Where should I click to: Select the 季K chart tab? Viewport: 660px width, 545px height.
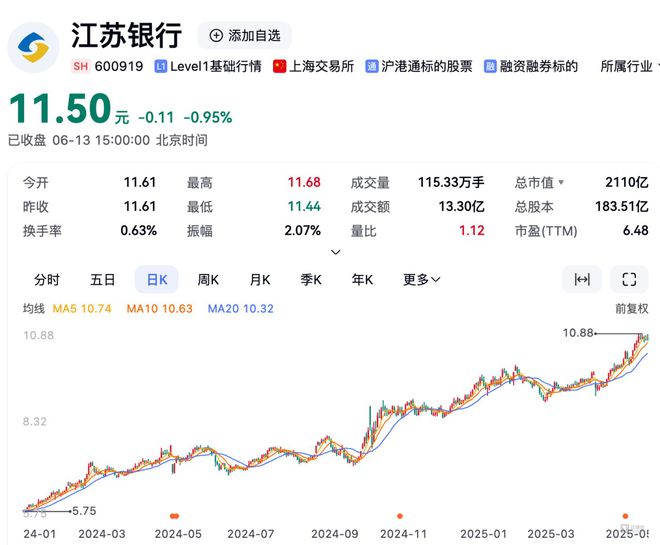(311, 279)
